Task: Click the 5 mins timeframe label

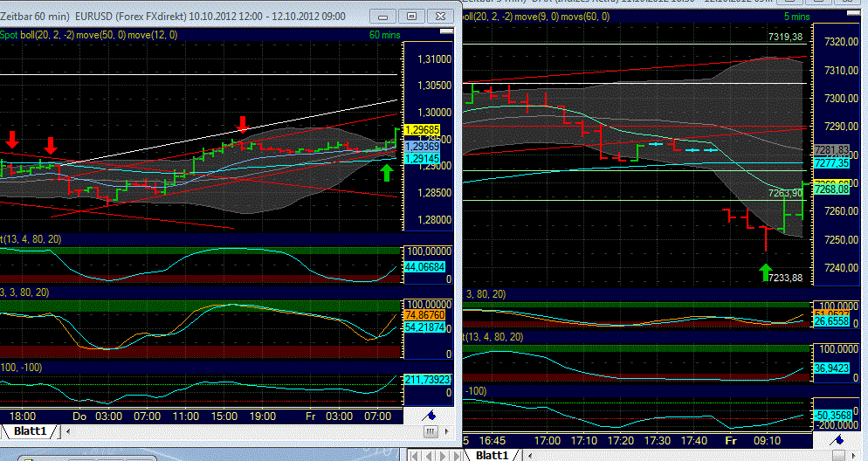Action: pyautogui.click(x=797, y=17)
